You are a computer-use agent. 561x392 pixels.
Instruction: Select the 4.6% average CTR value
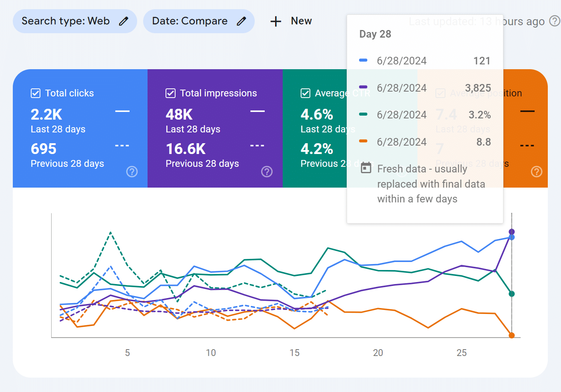point(317,115)
